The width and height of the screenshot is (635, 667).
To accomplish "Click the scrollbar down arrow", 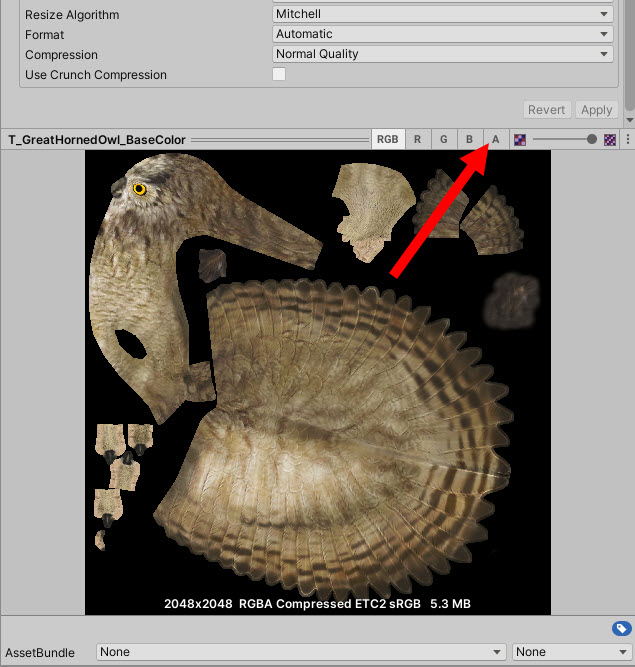I will [x=630, y=120].
